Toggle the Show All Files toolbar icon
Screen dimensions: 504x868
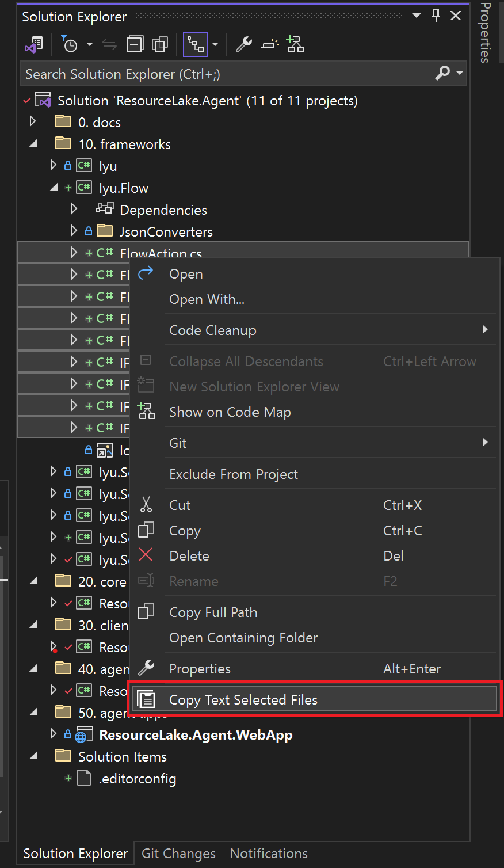coord(159,44)
